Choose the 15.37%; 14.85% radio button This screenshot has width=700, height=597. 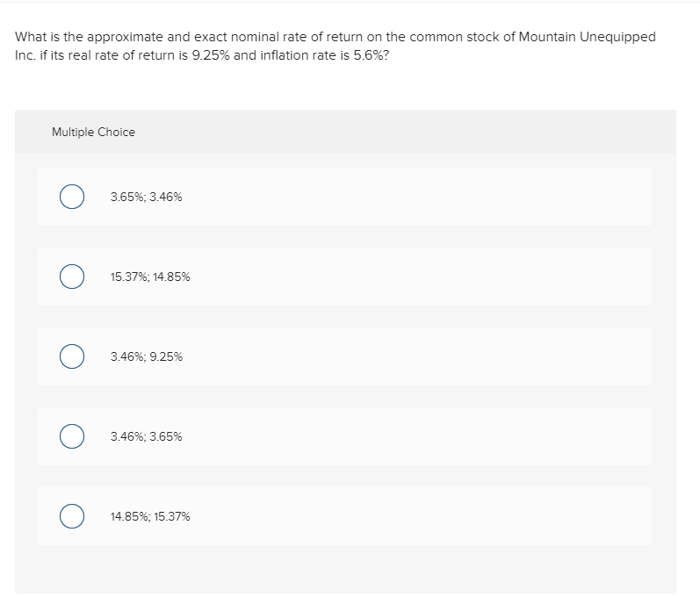click(x=72, y=277)
